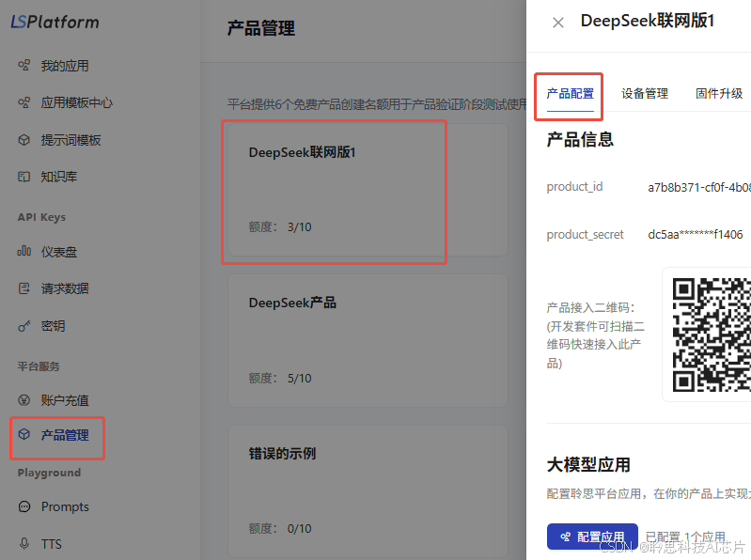
Task: Open TTS under Playground
Action: point(52,544)
